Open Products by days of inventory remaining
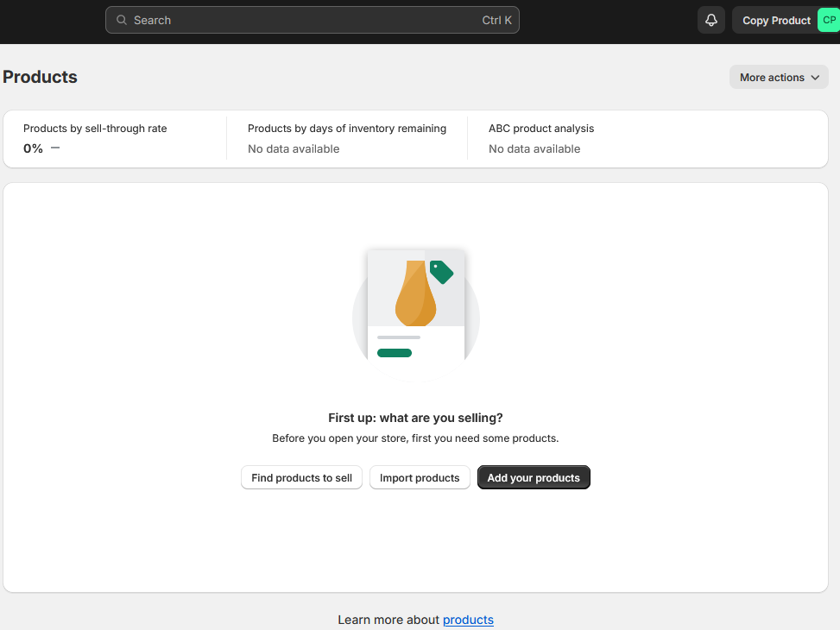Screen dimensions: 840x630 coord(346,129)
